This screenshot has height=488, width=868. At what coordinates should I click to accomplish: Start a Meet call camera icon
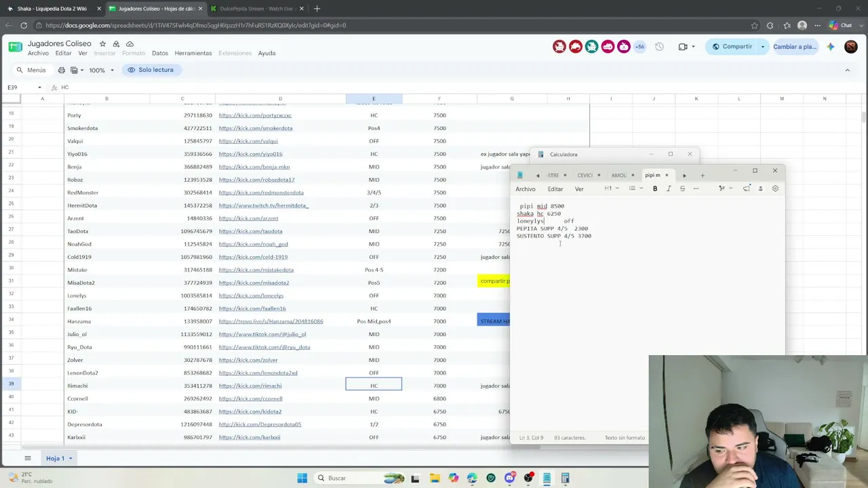683,47
